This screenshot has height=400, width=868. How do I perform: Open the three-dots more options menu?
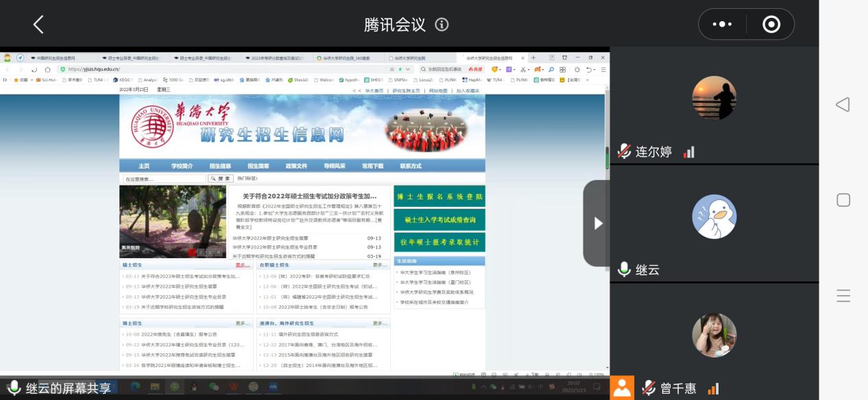click(x=722, y=25)
